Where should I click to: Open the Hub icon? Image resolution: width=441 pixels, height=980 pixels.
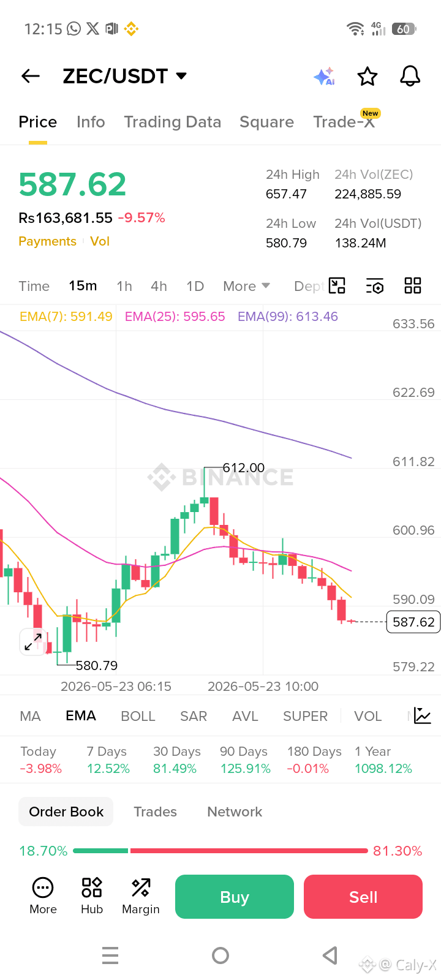pos(92,896)
